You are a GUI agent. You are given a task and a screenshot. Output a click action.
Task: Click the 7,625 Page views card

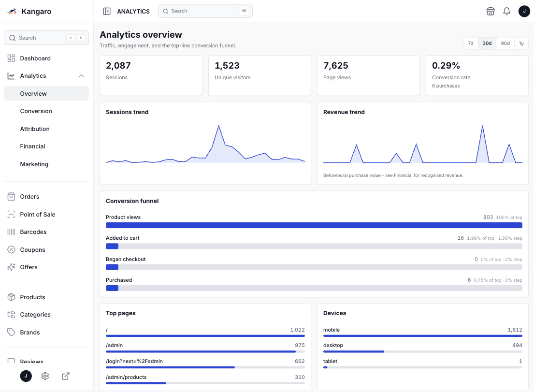(x=368, y=75)
